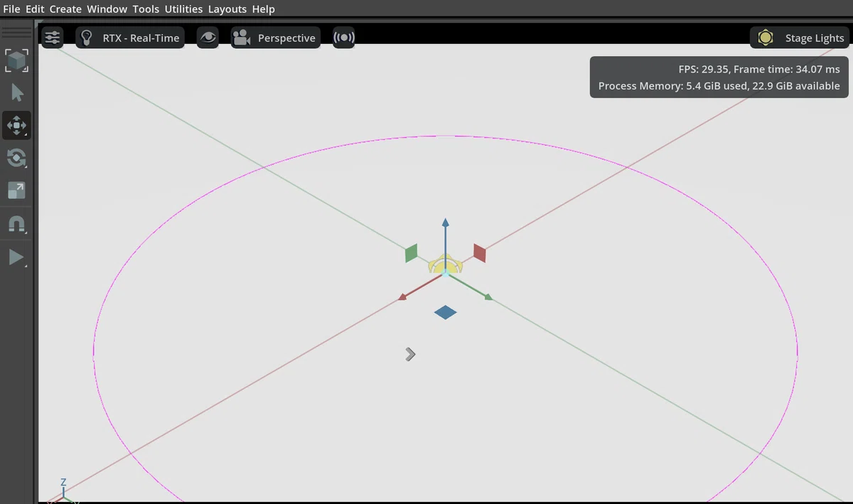Click the toolbar drag grip handle

click(x=17, y=33)
